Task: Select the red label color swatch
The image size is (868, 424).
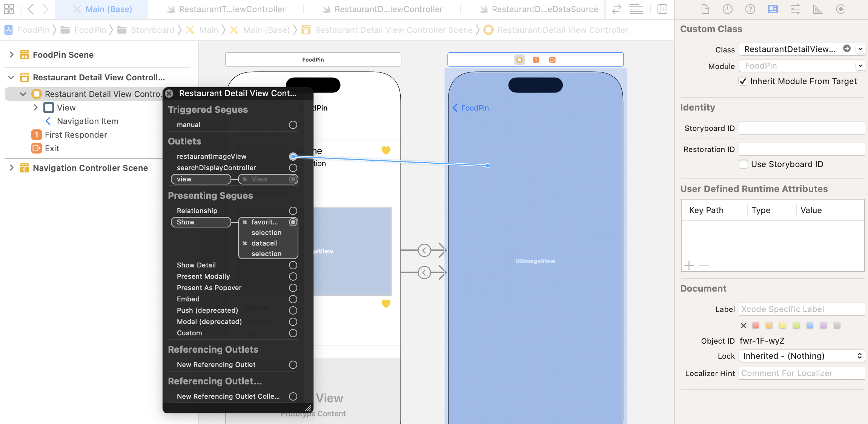Action: tap(756, 325)
